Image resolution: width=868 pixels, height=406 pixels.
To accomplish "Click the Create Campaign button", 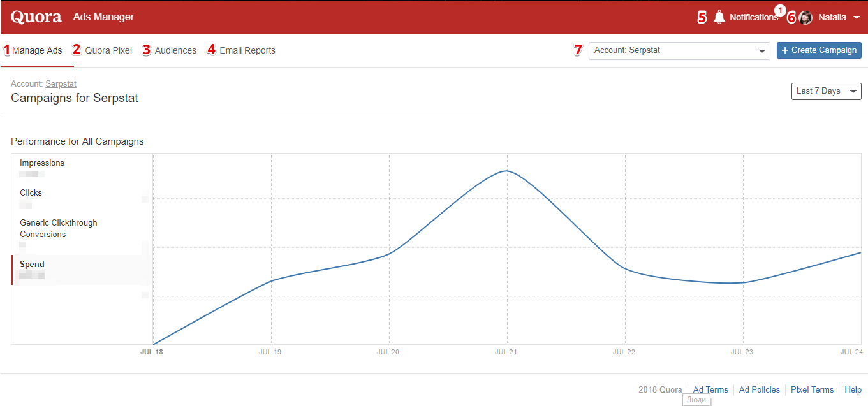I will [x=819, y=50].
